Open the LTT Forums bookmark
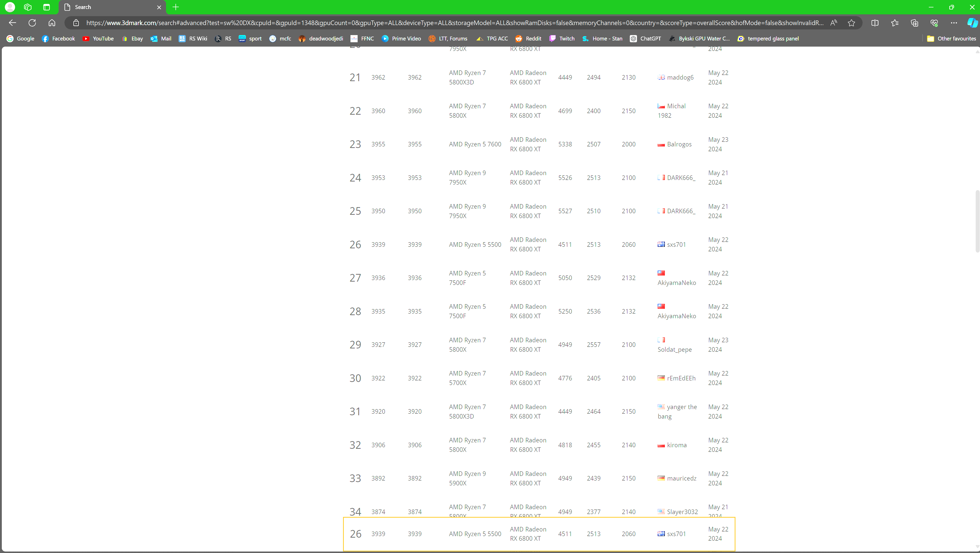The height and width of the screenshot is (553, 980). click(x=448, y=38)
